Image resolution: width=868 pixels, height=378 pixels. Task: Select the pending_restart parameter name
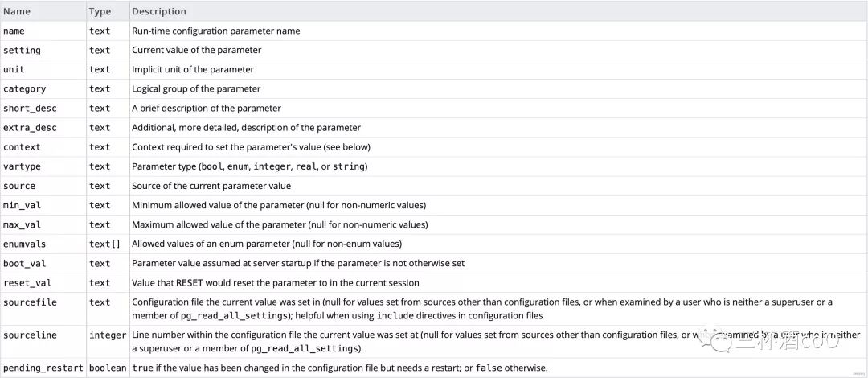click(42, 368)
